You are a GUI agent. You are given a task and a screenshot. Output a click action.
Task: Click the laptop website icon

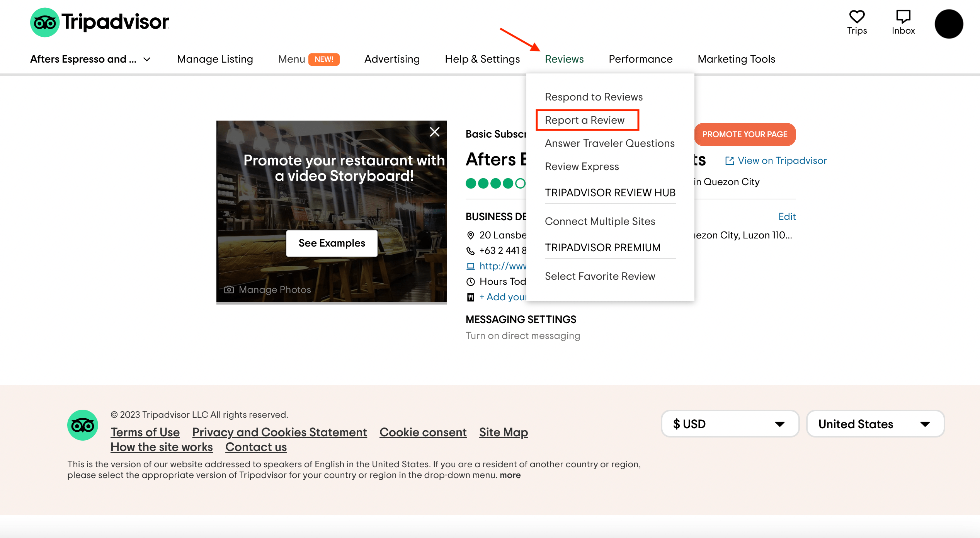(x=470, y=266)
